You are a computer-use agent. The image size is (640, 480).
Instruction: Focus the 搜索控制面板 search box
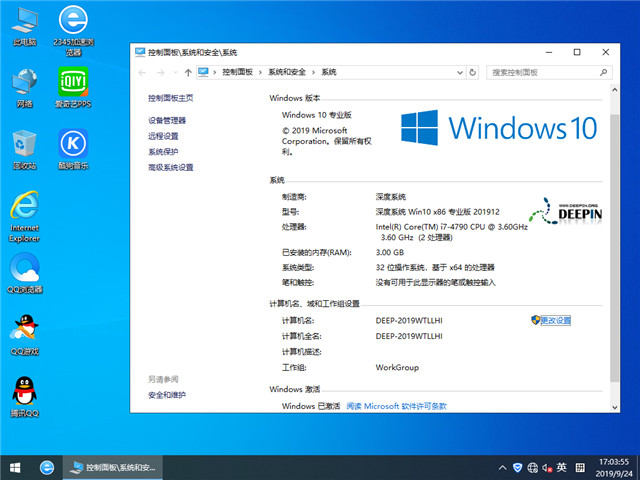click(x=549, y=73)
